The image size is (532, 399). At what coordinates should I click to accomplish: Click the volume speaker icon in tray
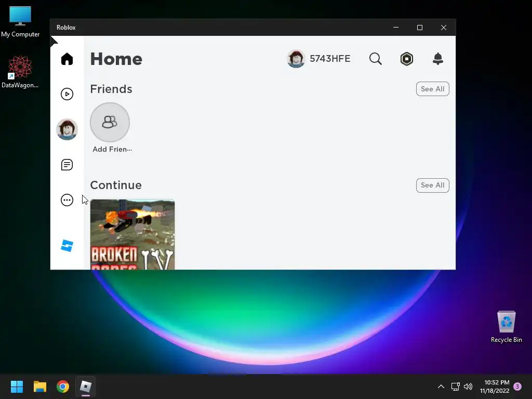click(x=468, y=387)
